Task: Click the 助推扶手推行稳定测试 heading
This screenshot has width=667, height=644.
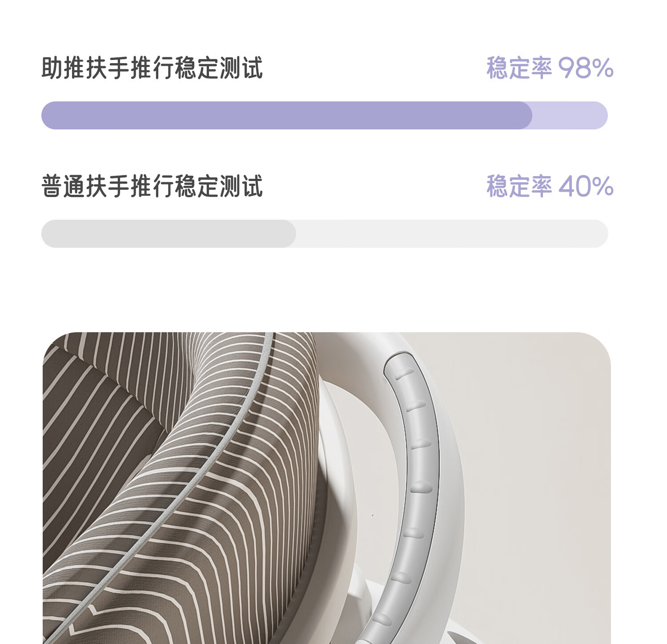Action: pyautogui.click(x=152, y=68)
